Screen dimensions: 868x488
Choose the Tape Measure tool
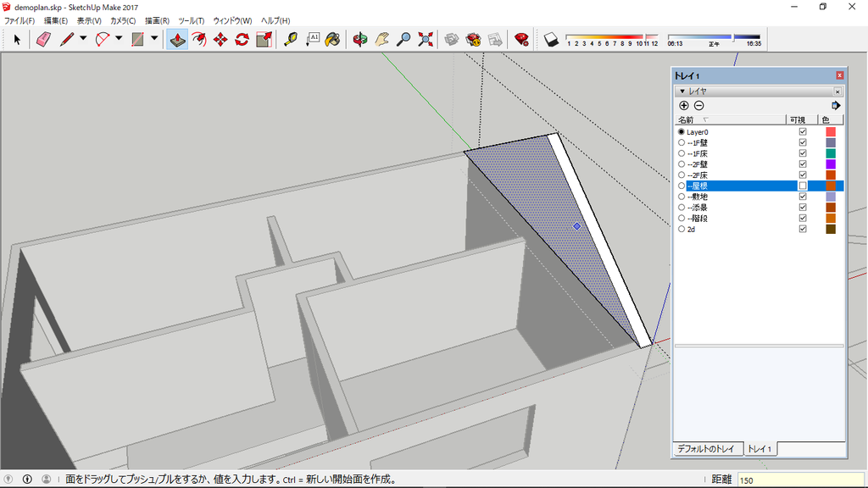(291, 39)
